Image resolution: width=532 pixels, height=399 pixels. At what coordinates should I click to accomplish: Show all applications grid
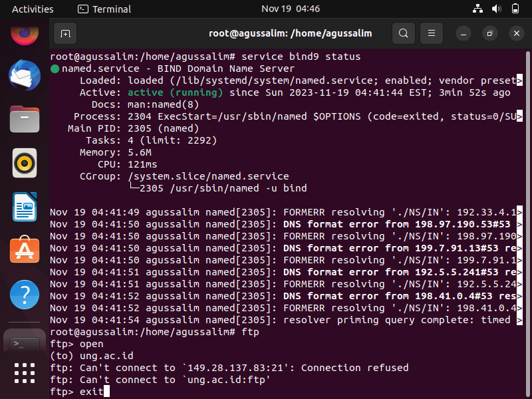[x=25, y=373]
